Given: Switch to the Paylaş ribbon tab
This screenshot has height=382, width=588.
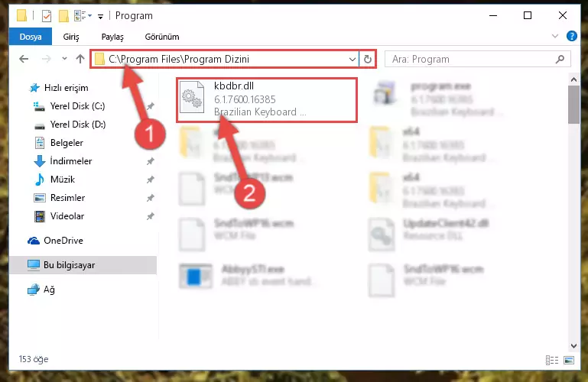Looking at the screenshot, I should click(112, 37).
